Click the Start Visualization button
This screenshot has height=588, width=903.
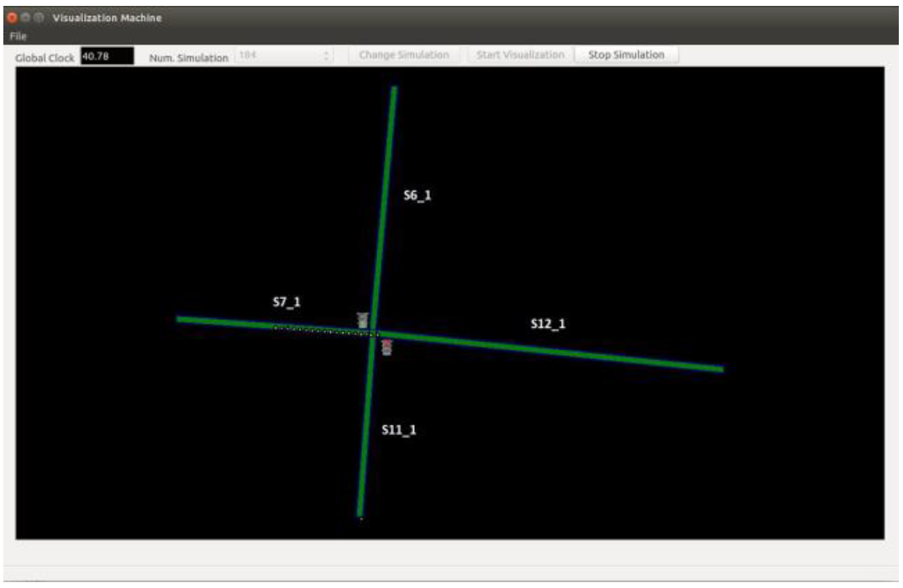click(520, 55)
